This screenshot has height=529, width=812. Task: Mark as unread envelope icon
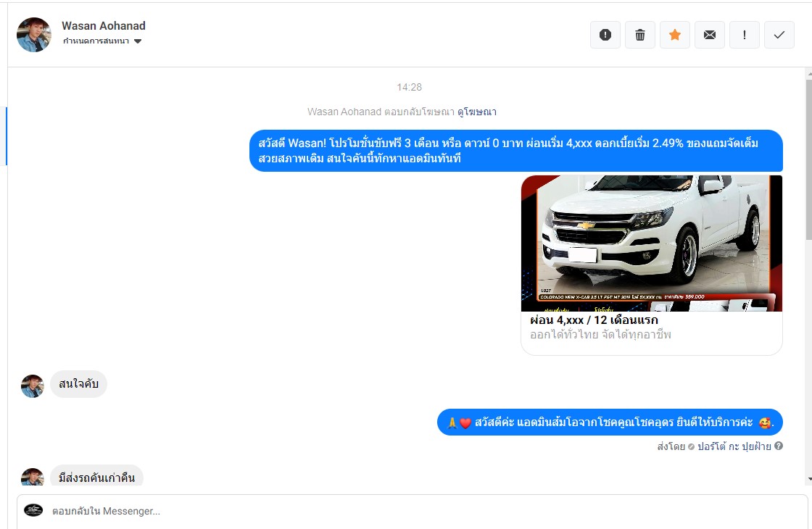click(710, 35)
